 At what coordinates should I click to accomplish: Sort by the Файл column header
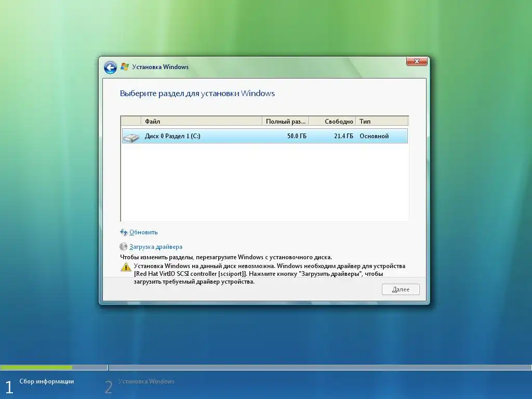click(x=202, y=121)
